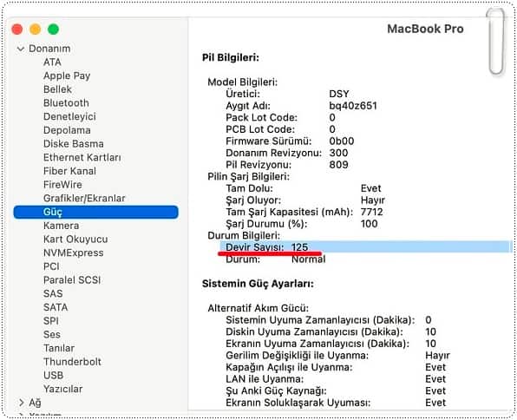Select SPI in the hardware list
The image size is (517, 420).
point(51,321)
